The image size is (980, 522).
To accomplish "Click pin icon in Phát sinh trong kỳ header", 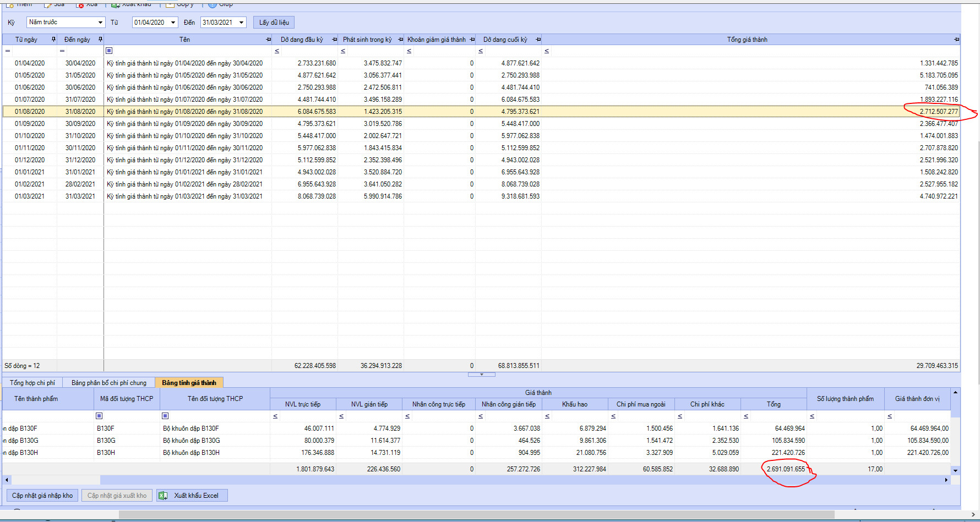I will (401, 40).
